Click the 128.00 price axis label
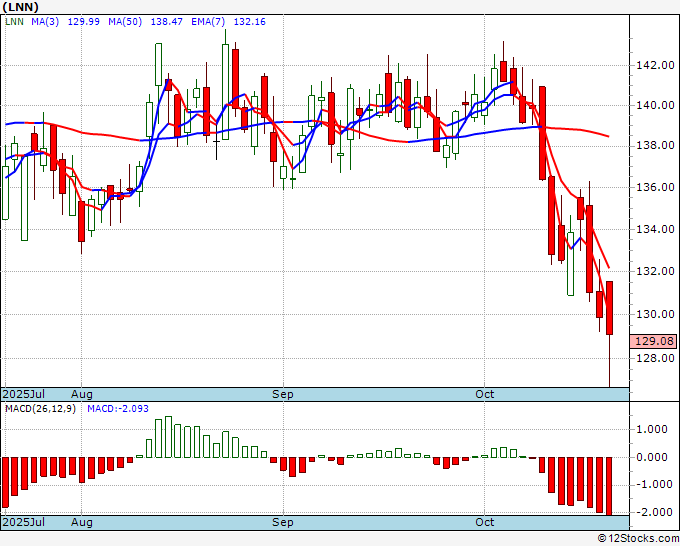This screenshot has height=546, width=680. 655,358
